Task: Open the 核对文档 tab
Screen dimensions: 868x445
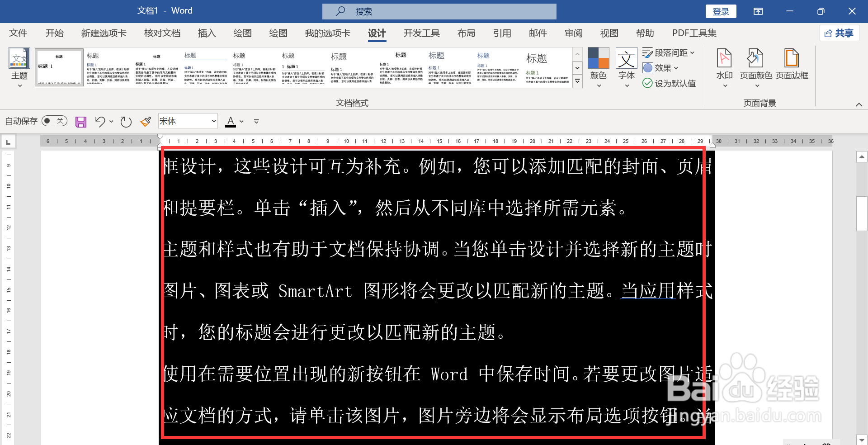Action: coord(162,33)
